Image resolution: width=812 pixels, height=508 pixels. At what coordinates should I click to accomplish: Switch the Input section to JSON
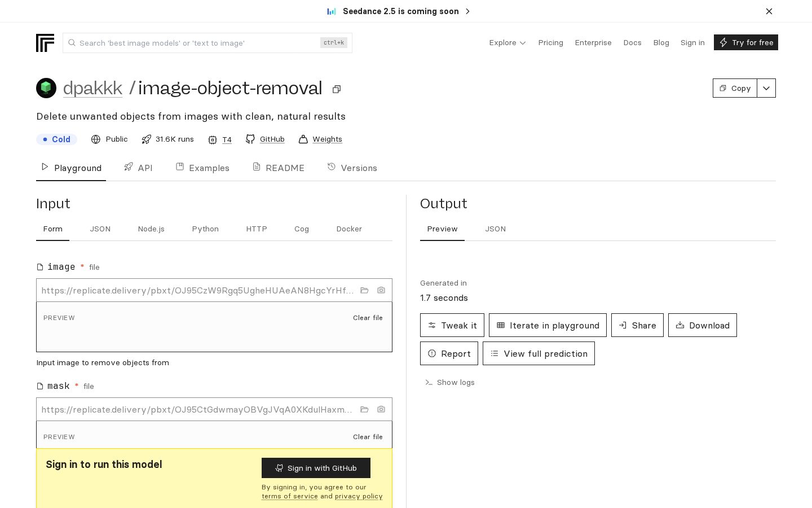coord(100,229)
